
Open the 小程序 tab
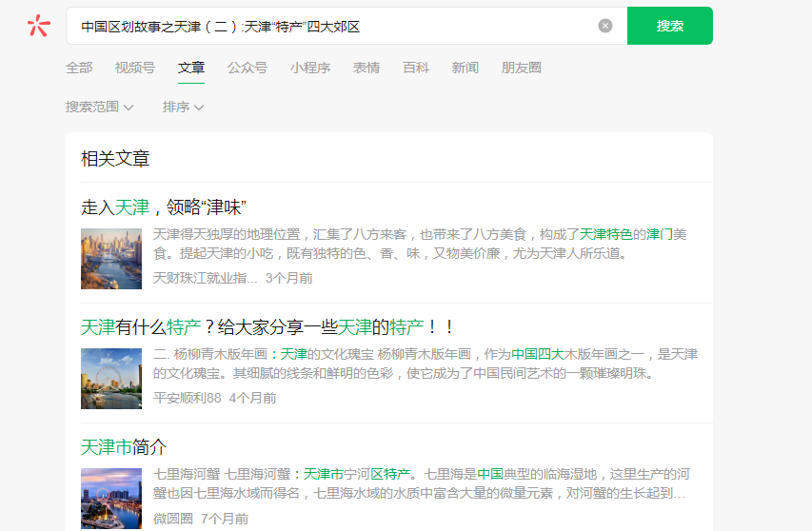309,68
